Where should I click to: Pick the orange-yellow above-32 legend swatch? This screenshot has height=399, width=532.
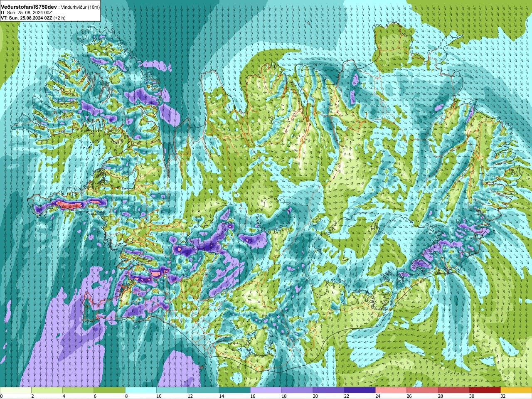click(x=516, y=390)
